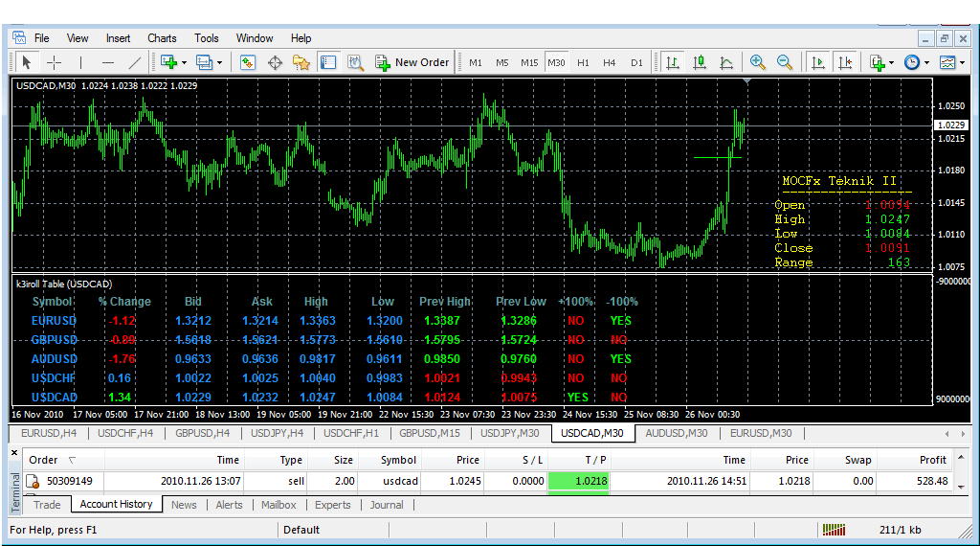The height and width of the screenshot is (546, 980).
Task: Switch to the EURUSD,H4 chart tab
Action: tap(49, 433)
